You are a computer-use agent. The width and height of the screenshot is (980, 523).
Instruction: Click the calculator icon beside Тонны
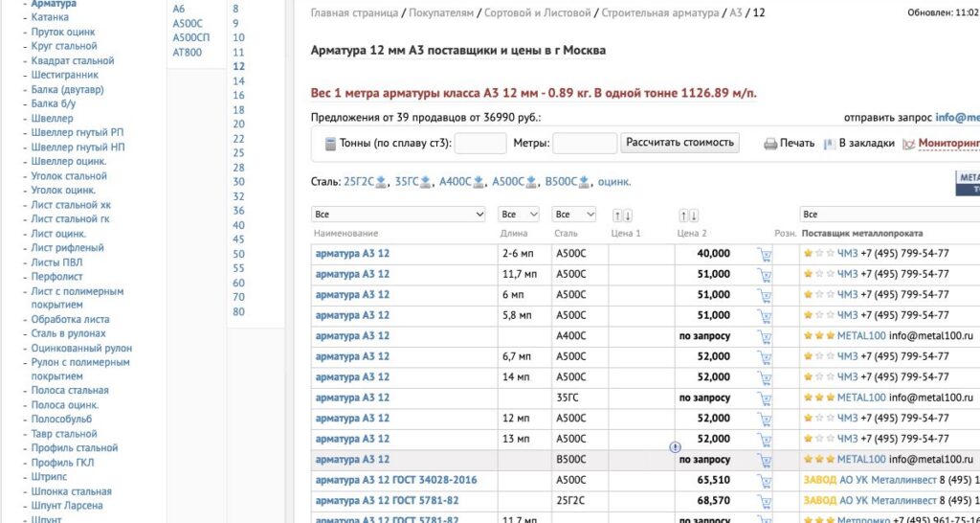330,144
